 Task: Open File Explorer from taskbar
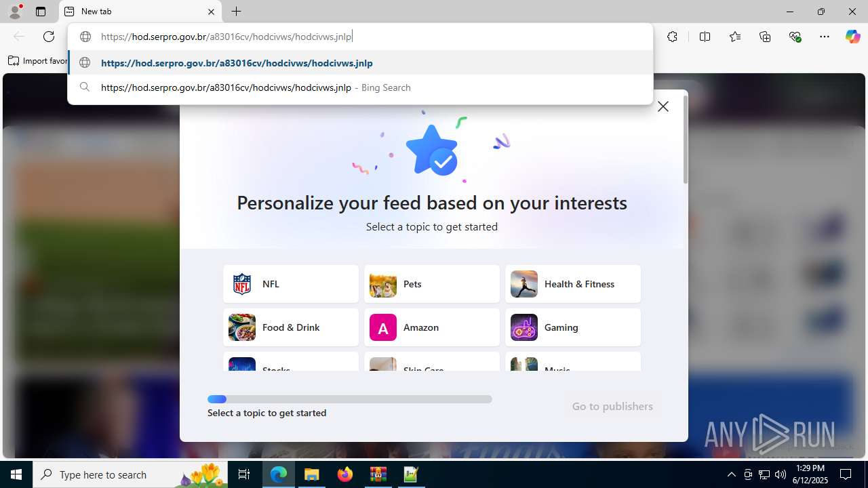(312, 474)
